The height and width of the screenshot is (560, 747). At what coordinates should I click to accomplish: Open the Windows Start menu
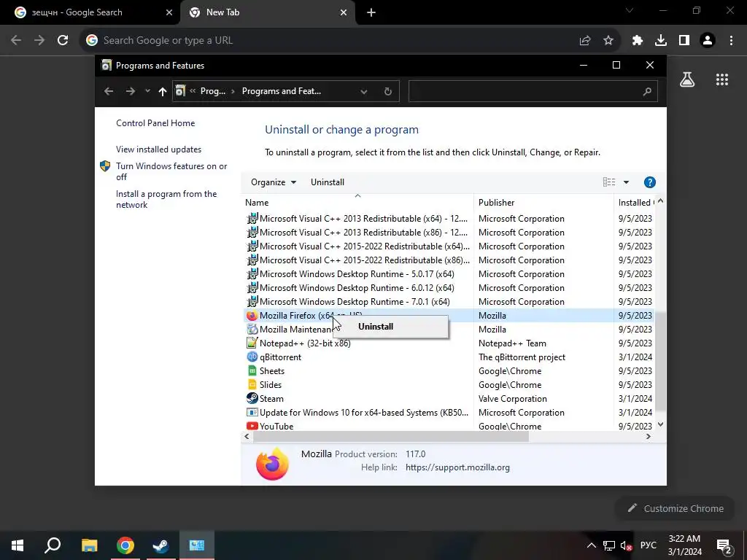click(x=18, y=545)
